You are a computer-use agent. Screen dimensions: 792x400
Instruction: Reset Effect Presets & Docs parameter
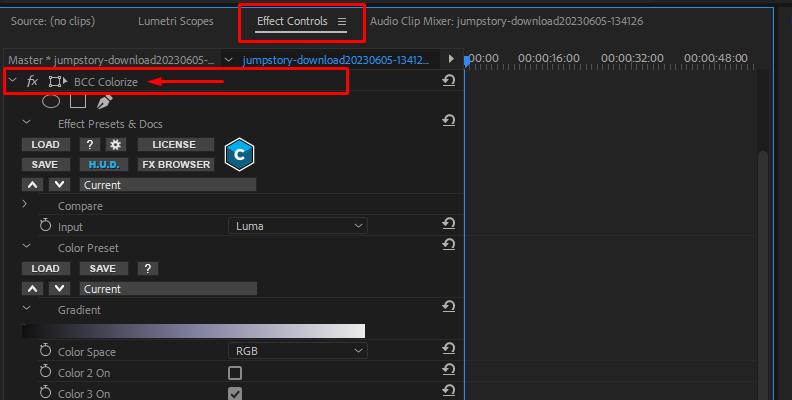449,120
